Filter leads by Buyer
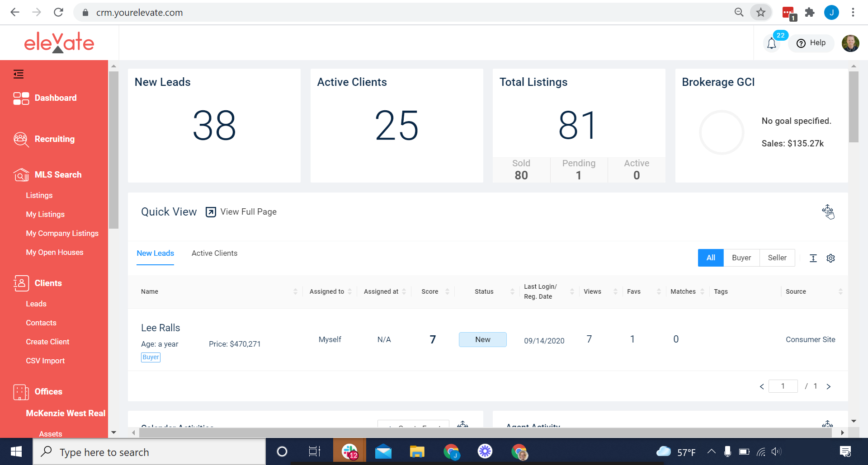 coord(741,258)
